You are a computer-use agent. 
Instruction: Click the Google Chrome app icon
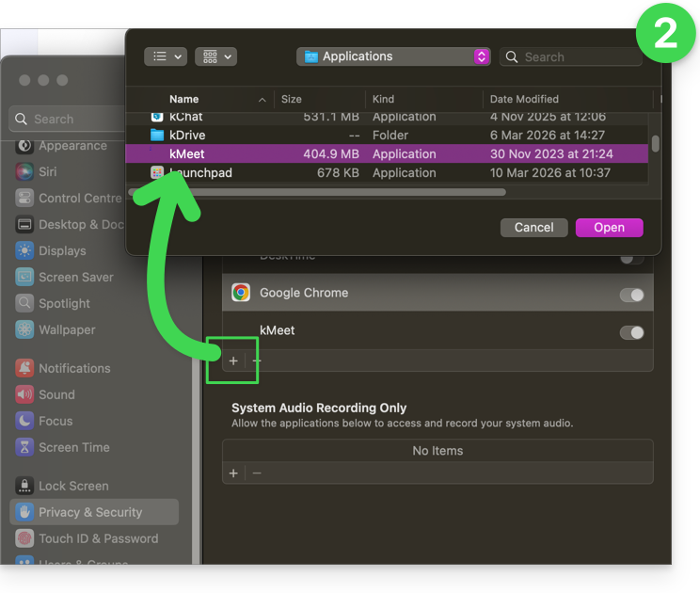coord(241,293)
